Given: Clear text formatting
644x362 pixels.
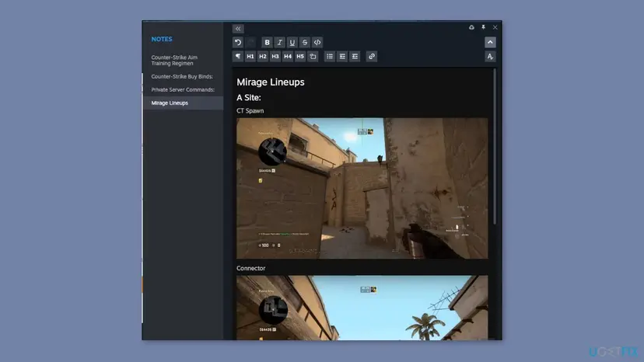Looking at the screenshot, I should [490, 56].
